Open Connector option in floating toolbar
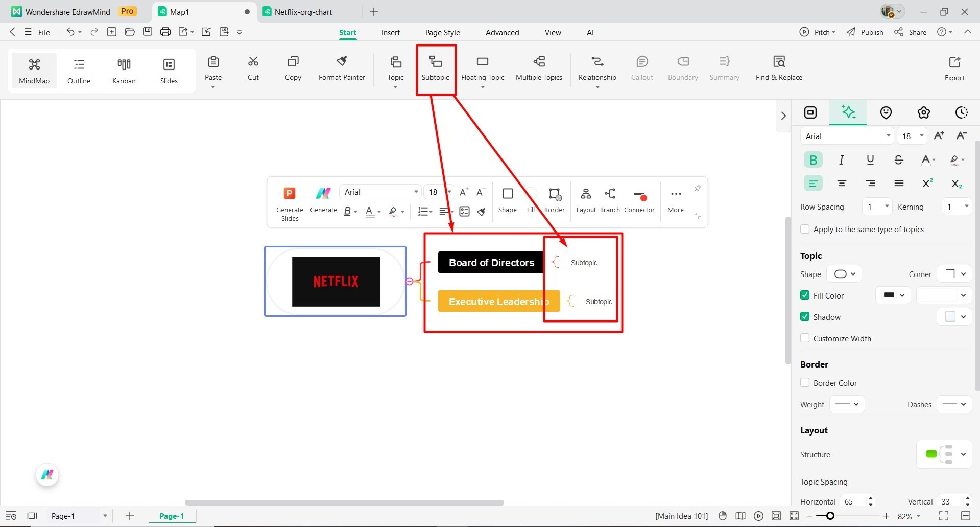This screenshot has width=980, height=527. point(639,200)
